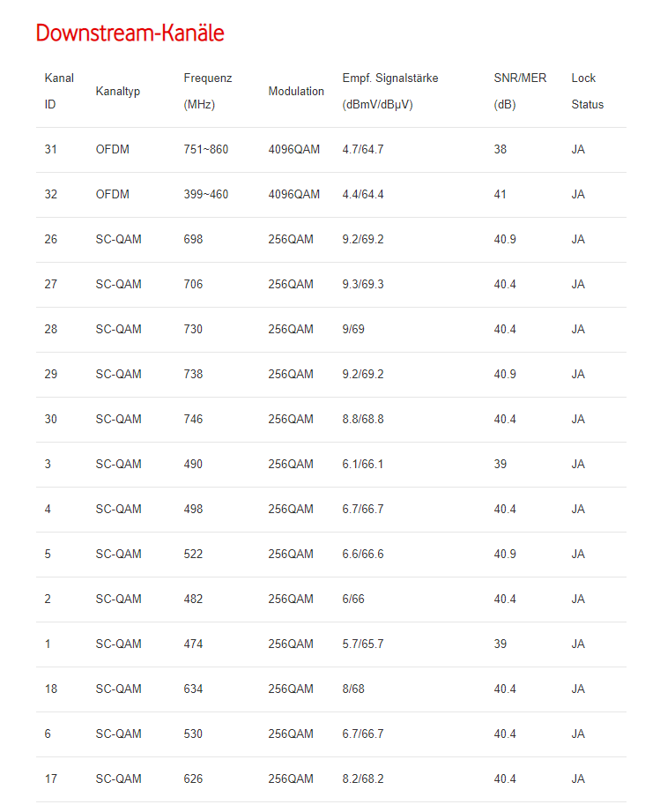Select the SNR/MER (dB) column header

(x=520, y=91)
